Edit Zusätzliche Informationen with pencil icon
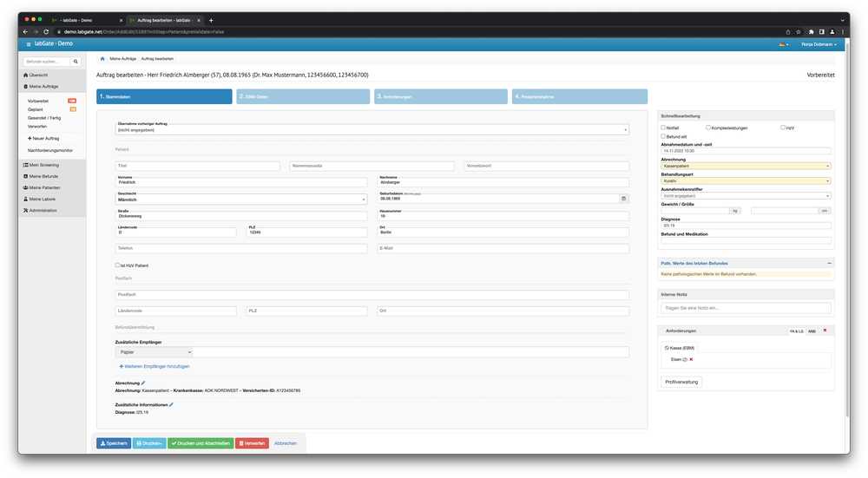This screenshot has width=868, height=478. [x=171, y=404]
